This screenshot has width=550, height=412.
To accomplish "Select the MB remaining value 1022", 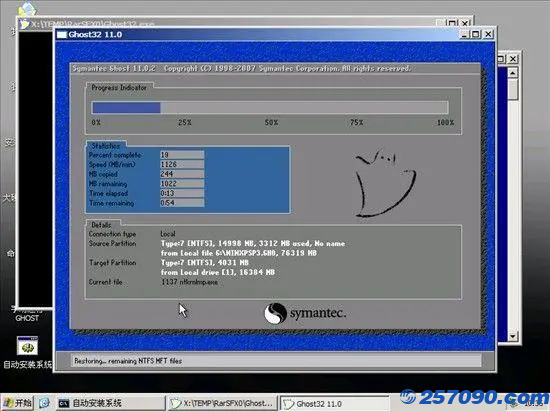I will pos(182,183).
